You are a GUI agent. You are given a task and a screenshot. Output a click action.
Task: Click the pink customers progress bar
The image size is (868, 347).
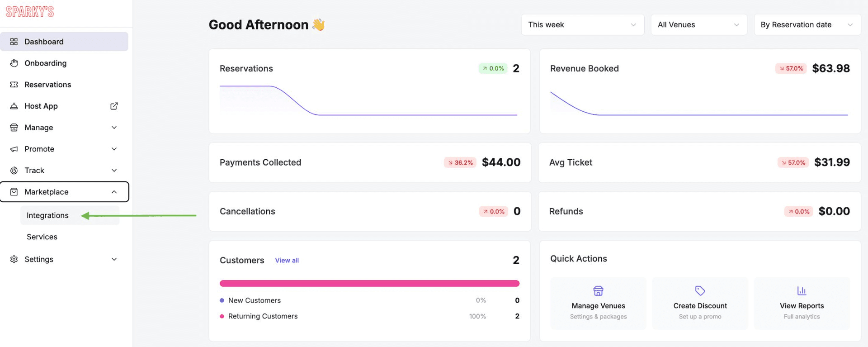[x=369, y=284]
